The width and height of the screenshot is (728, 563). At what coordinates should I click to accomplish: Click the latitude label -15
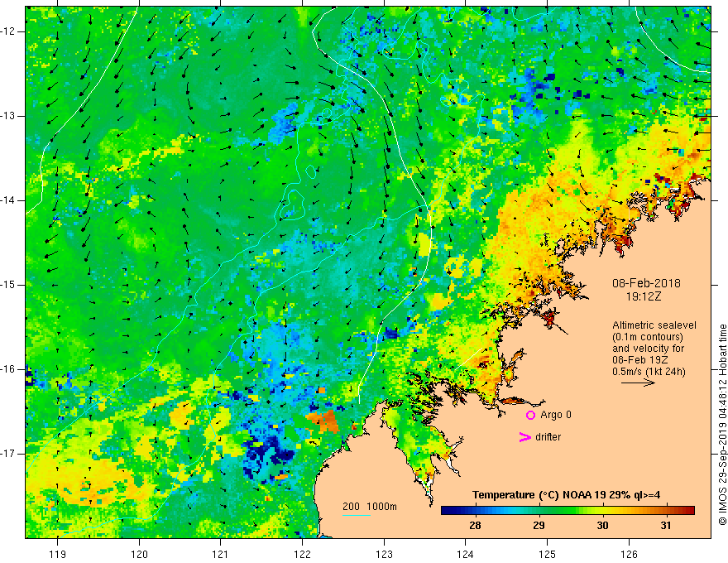tap(8, 285)
